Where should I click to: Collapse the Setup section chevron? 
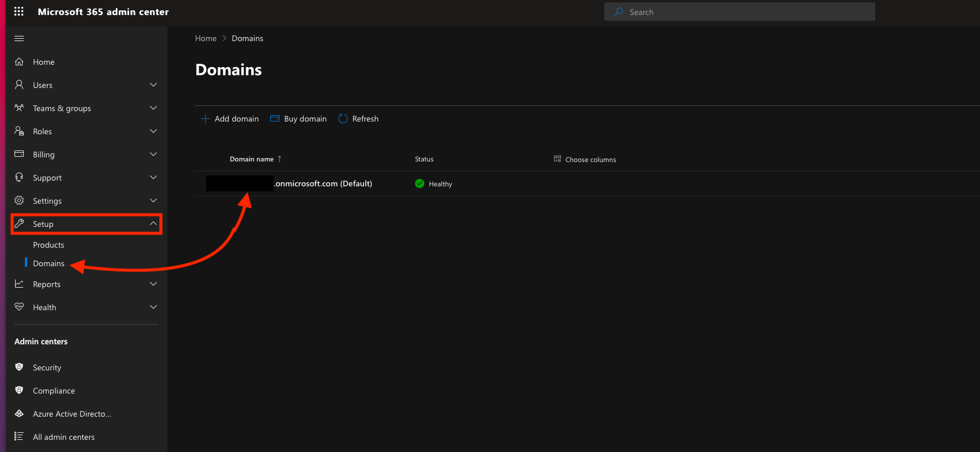[x=153, y=223]
